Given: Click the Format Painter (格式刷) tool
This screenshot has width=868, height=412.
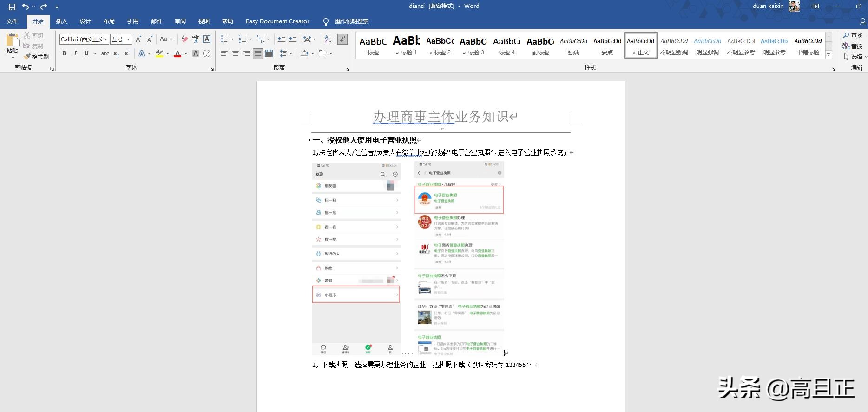Looking at the screenshot, I should click(x=36, y=57).
